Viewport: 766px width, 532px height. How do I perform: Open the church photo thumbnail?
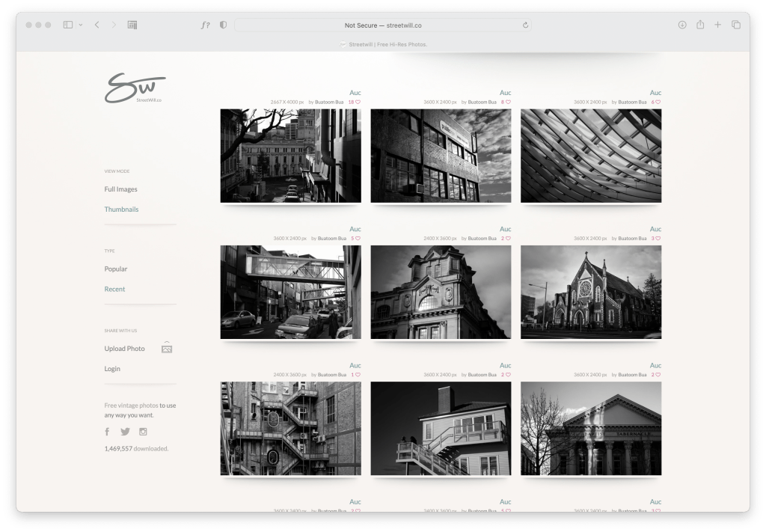(590, 292)
